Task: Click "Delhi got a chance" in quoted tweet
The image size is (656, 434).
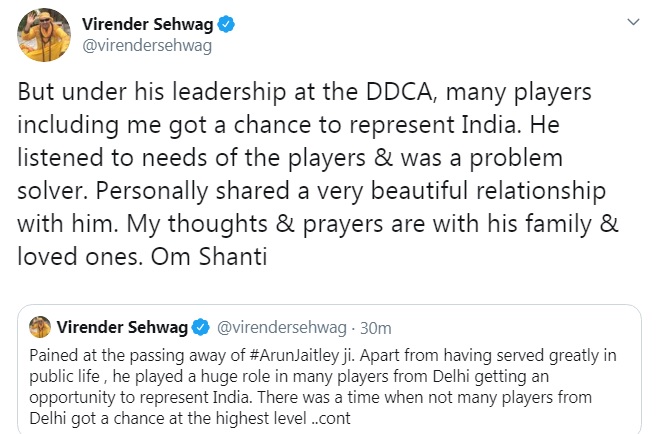Action: pos(96,418)
